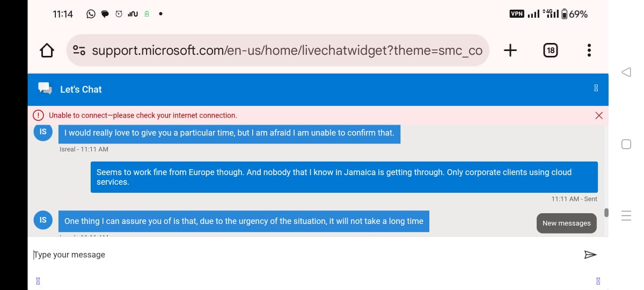This screenshot has width=644, height=290.
Task: Click the red error alert icon
Action: click(x=39, y=115)
